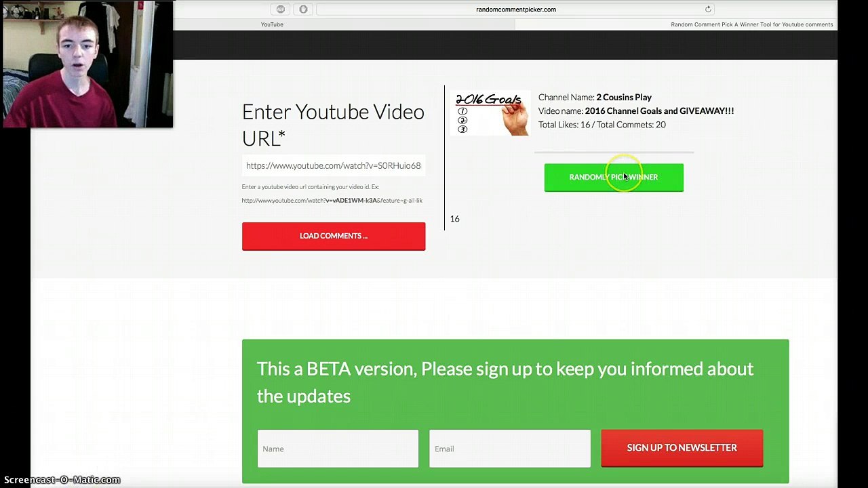This screenshot has width=868, height=488.
Task: Click the video name 2016 Channel Goals and GIVEAWAY!!!
Action: tap(659, 110)
